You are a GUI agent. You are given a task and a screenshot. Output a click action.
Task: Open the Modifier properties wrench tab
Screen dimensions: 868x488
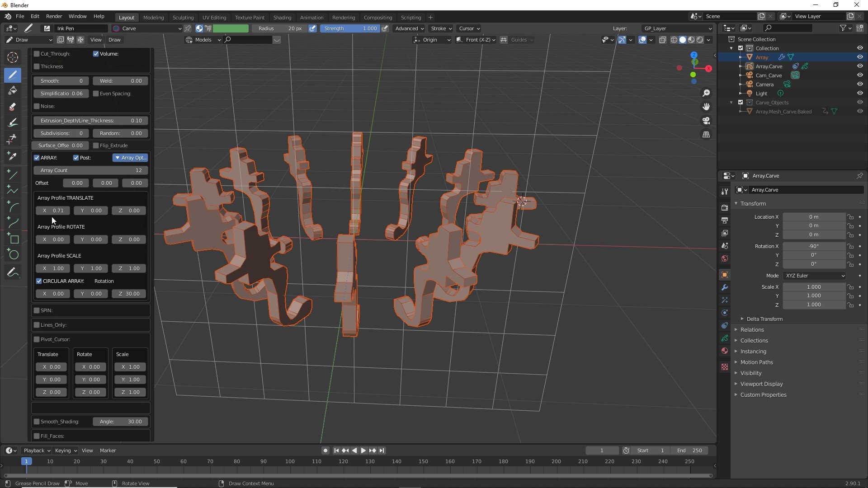[x=725, y=287]
